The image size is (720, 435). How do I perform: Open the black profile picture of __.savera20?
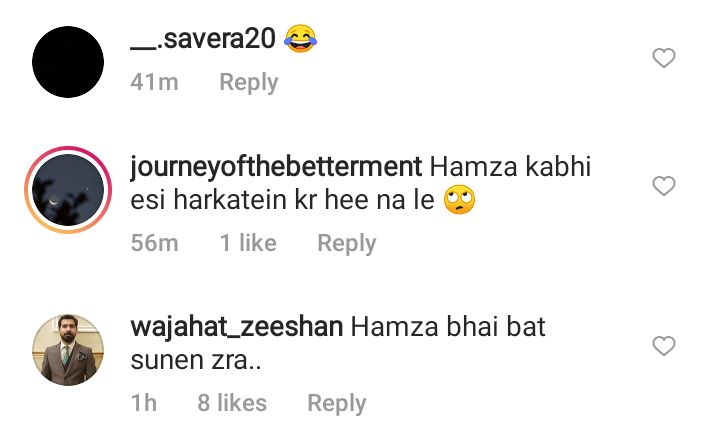(x=68, y=62)
